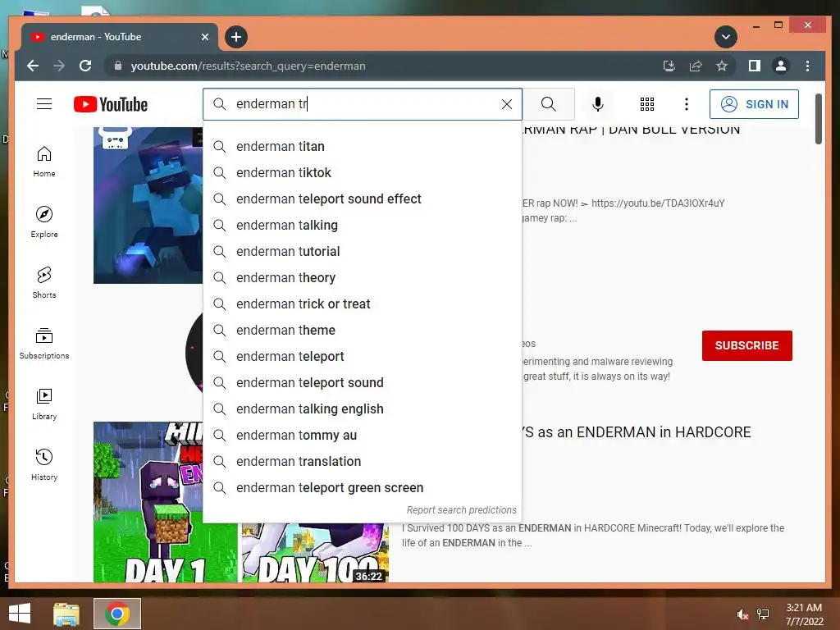Open History in the sidebar

[44, 464]
